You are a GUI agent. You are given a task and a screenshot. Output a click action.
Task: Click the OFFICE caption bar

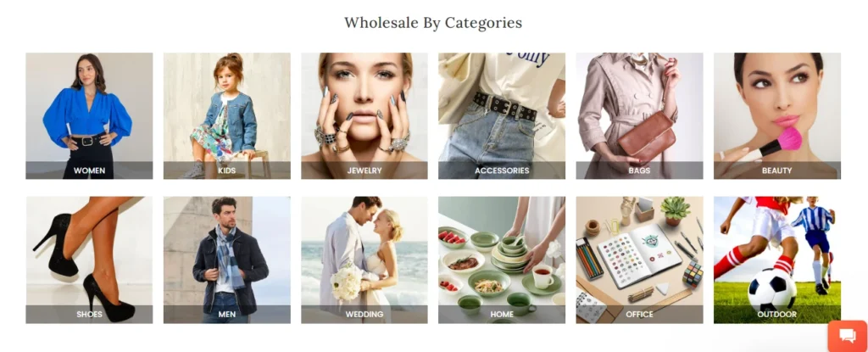tap(639, 315)
